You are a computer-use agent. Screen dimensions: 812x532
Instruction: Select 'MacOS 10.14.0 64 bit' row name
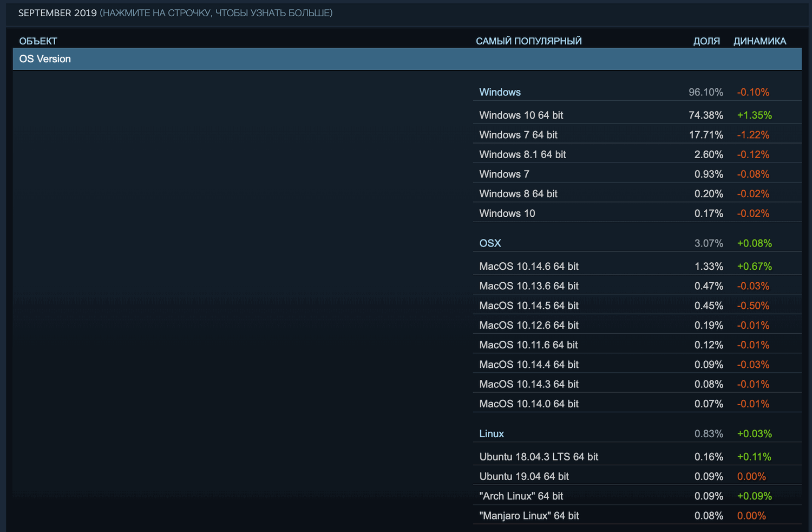pyautogui.click(x=529, y=404)
